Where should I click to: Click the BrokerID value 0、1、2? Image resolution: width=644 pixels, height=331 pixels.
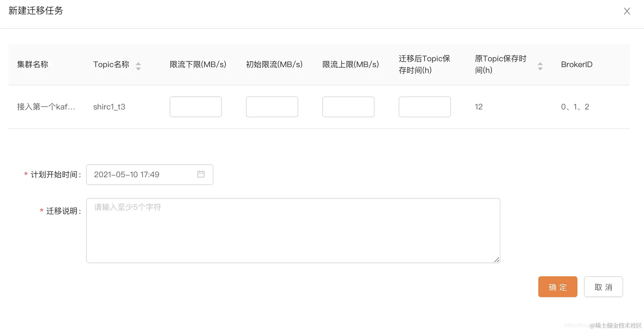click(575, 107)
